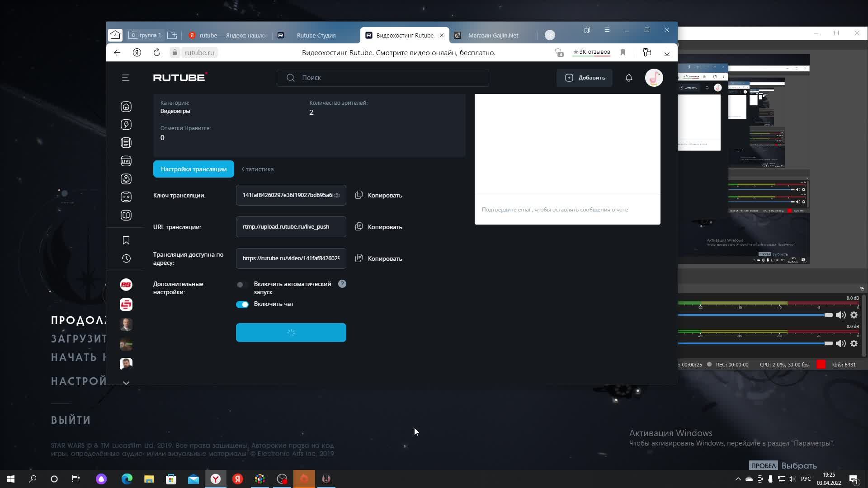Switch to the Статистика tab
Image resolution: width=868 pixels, height=488 pixels.
click(258, 169)
